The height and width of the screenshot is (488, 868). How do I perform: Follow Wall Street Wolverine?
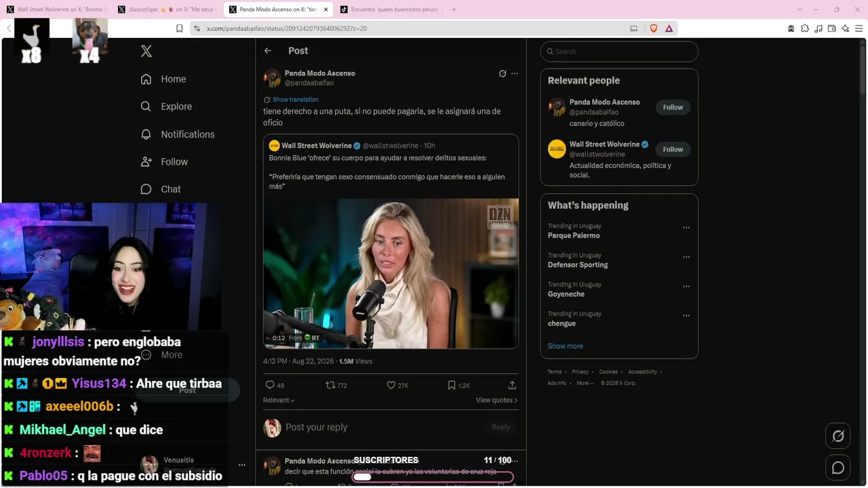tap(673, 149)
